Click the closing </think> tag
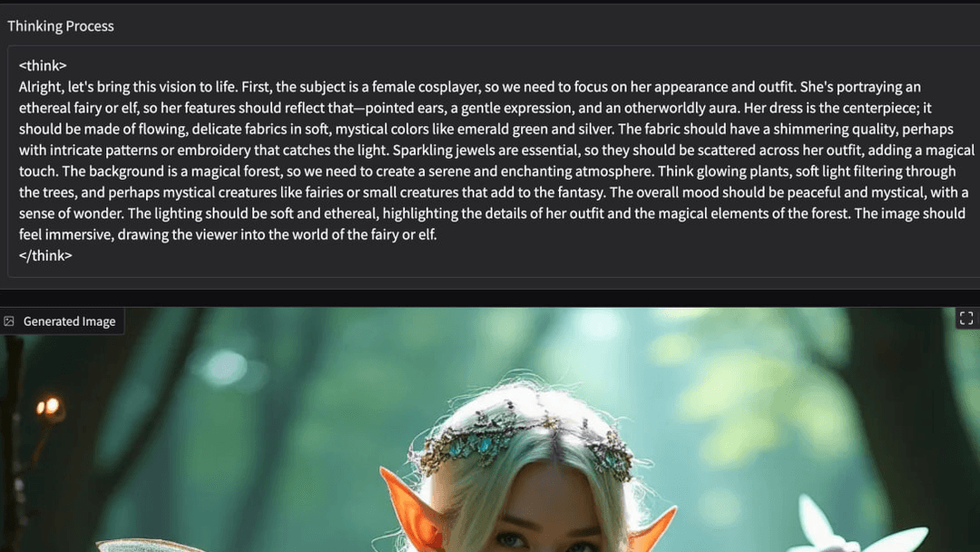The width and height of the screenshot is (980, 552). point(45,256)
